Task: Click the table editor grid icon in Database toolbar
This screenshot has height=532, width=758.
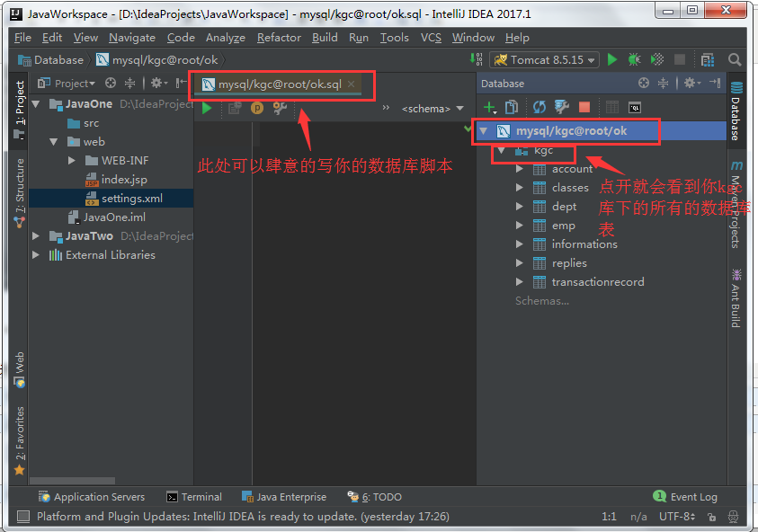Action: (612, 107)
